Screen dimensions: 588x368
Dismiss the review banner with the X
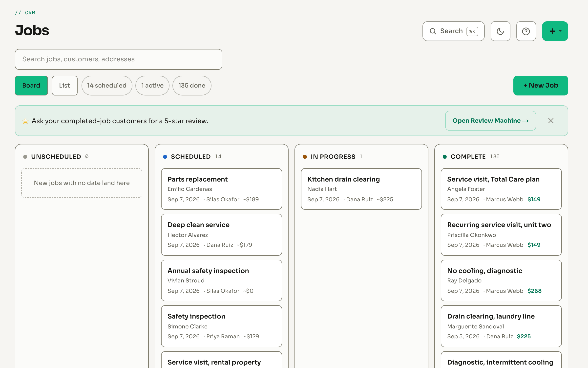551,121
